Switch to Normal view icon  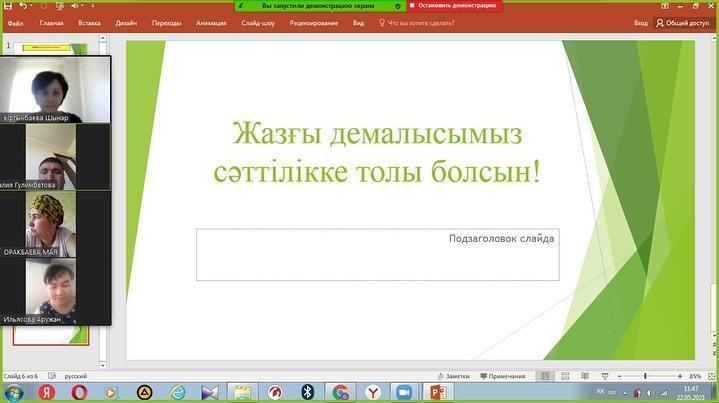tap(545, 376)
